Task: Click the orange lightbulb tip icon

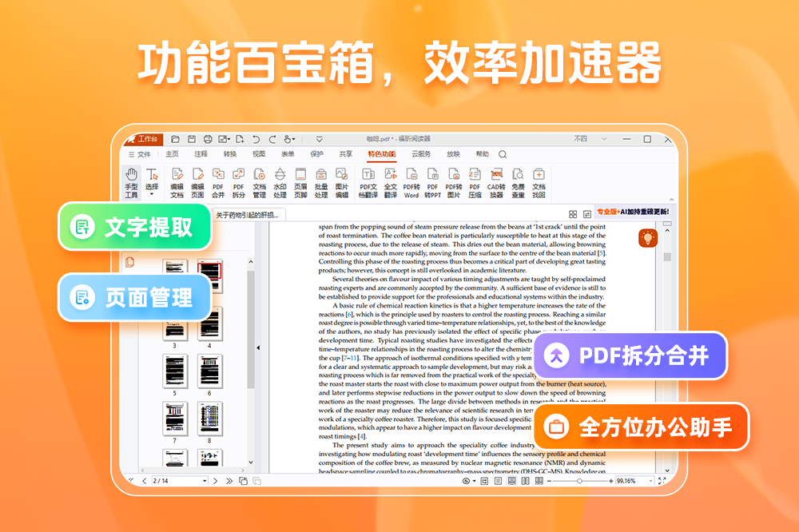Action: [x=647, y=237]
